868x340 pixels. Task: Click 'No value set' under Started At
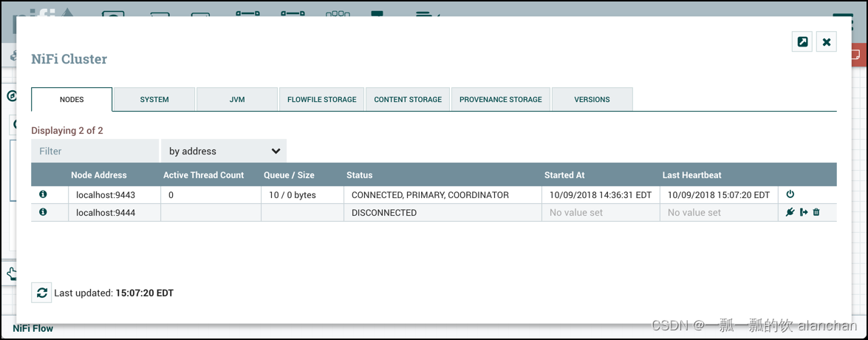click(576, 213)
